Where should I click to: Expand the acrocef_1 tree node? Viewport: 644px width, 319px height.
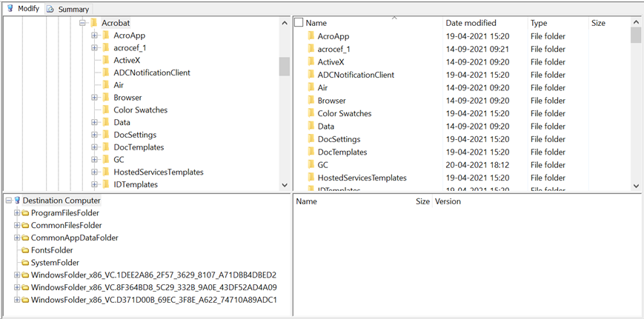coord(94,47)
